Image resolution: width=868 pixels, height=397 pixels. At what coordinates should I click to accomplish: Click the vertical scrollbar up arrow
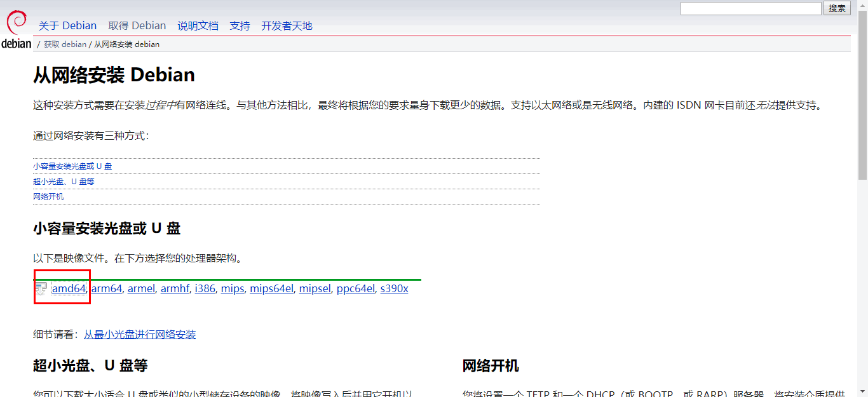point(862,5)
